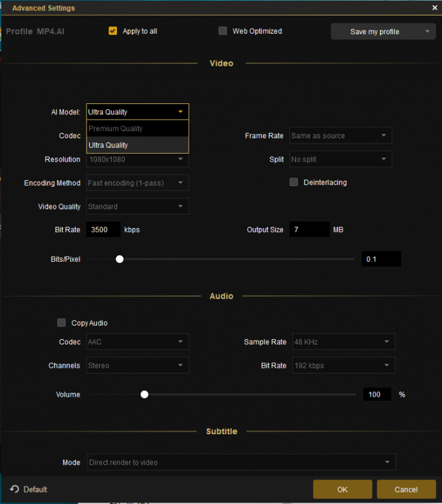Uncheck the Apply to all checkbox
Viewport: 442px width, 504px height.
113,31
